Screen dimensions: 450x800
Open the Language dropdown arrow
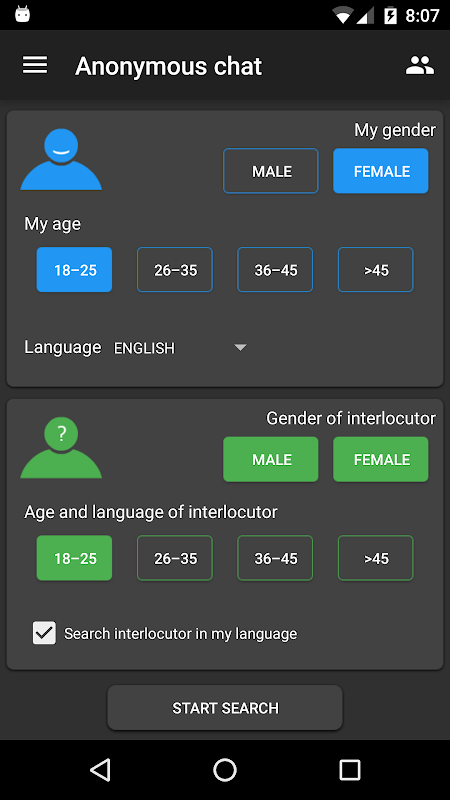point(240,348)
